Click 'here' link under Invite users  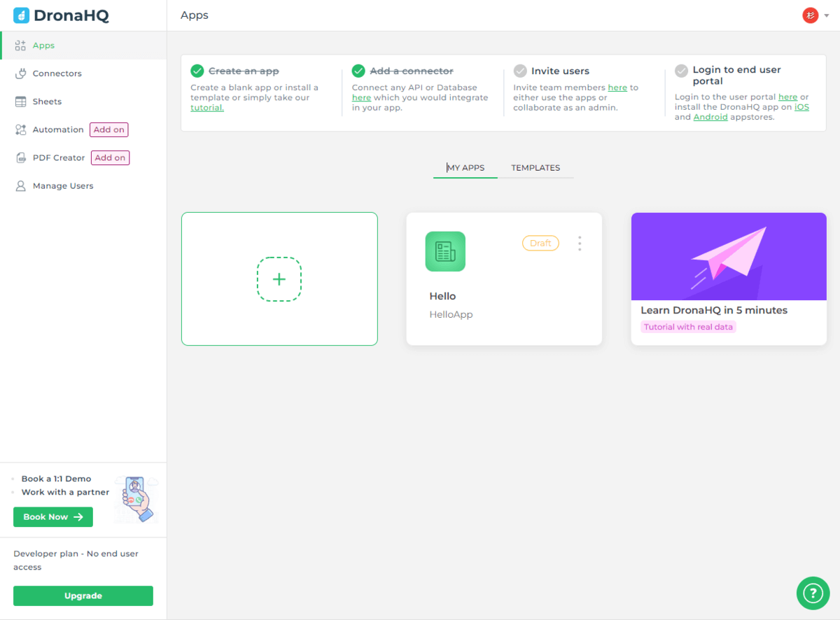pyautogui.click(x=617, y=87)
